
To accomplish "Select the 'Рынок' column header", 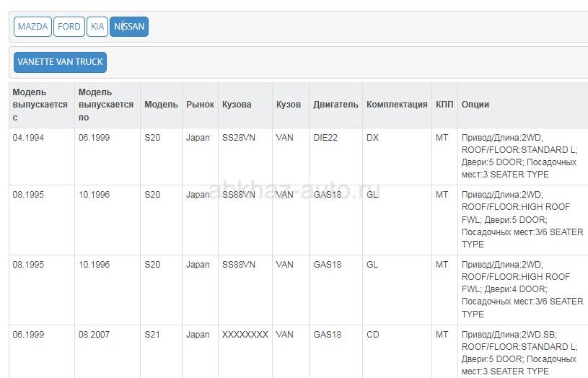I will click(200, 105).
